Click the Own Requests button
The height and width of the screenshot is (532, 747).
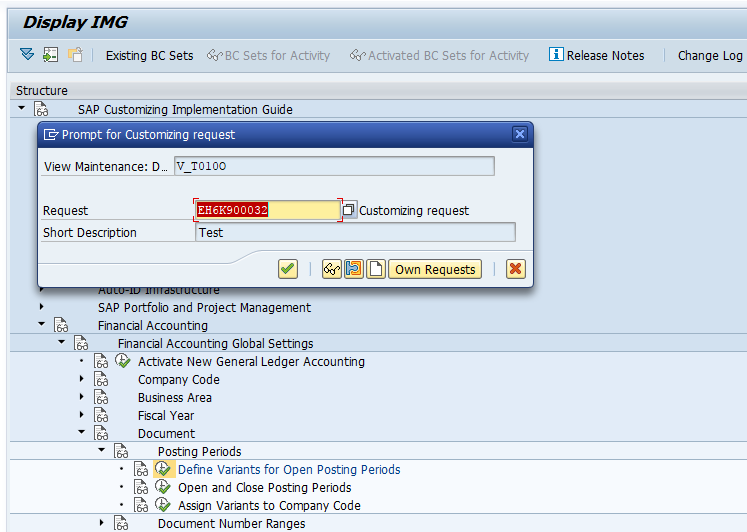coord(435,269)
